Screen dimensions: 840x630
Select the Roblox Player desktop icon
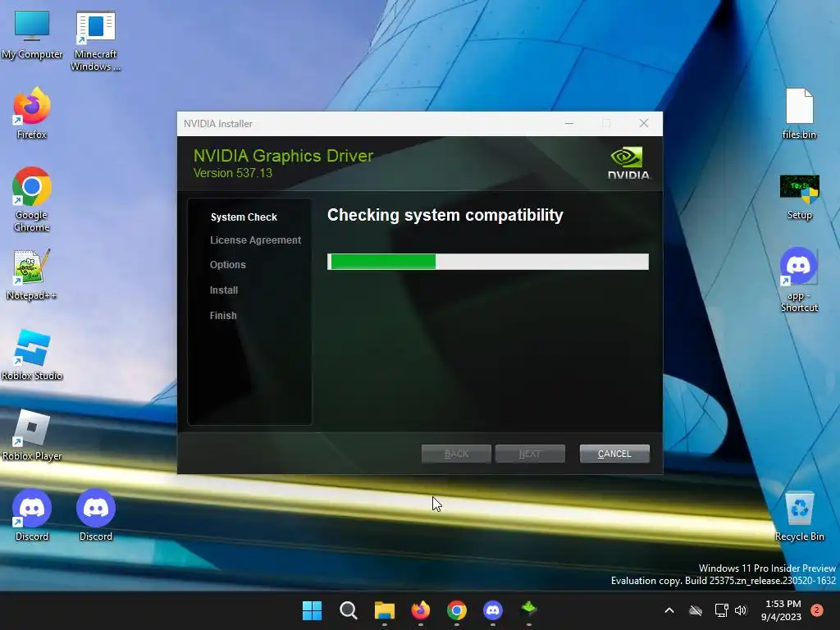[x=32, y=435]
